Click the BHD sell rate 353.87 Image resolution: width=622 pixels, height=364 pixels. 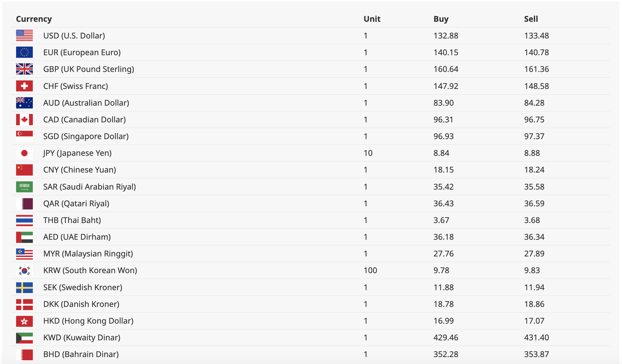click(x=536, y=354)
